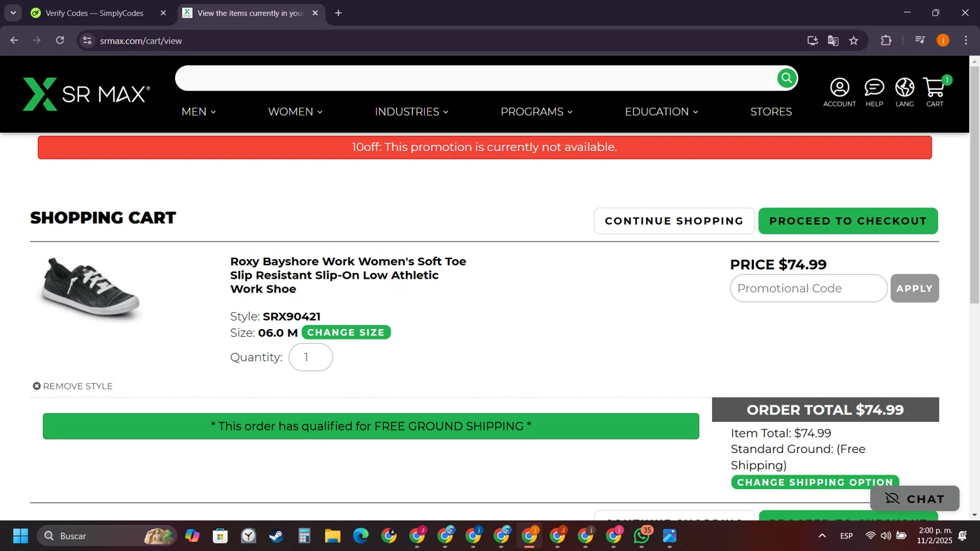Click the browser forward arrow
Image resolution: width=980 pixels, height=551 pixels.
click(37, 40)
